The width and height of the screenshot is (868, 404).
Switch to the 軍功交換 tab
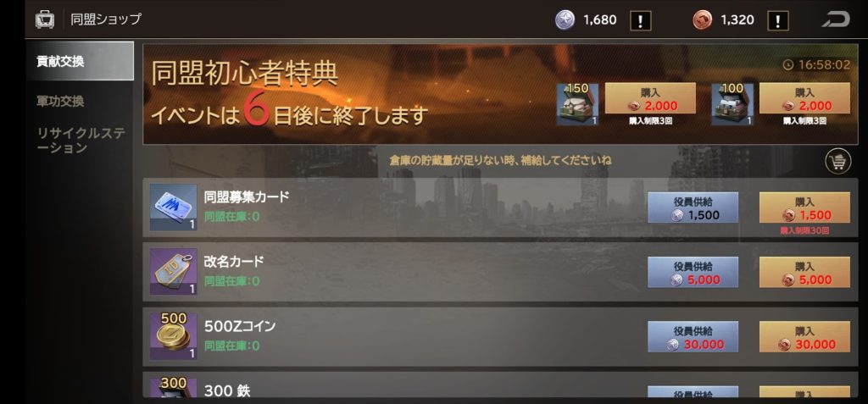pyautogui.click(x=60, y=102)
